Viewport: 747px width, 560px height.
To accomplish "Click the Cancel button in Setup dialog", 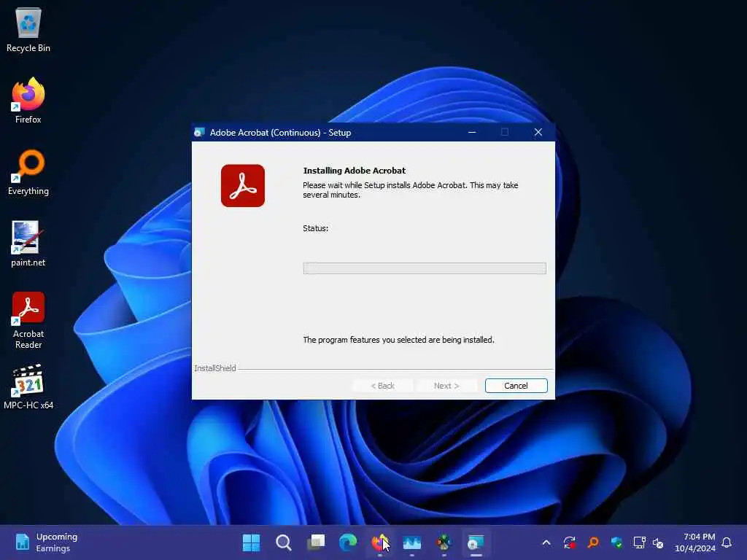I will (516, 386).
